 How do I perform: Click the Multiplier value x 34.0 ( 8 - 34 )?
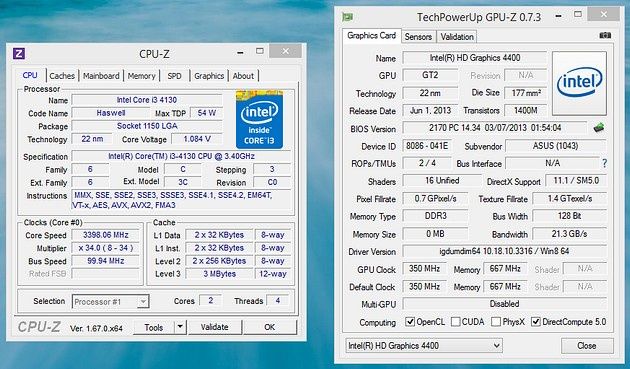coord(106,248)
